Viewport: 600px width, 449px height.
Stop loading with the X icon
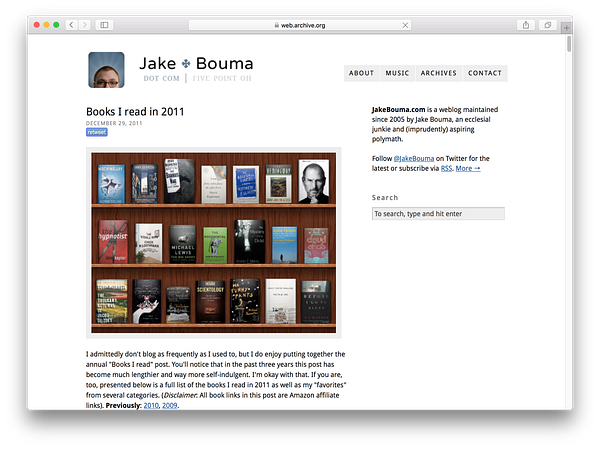405,25
